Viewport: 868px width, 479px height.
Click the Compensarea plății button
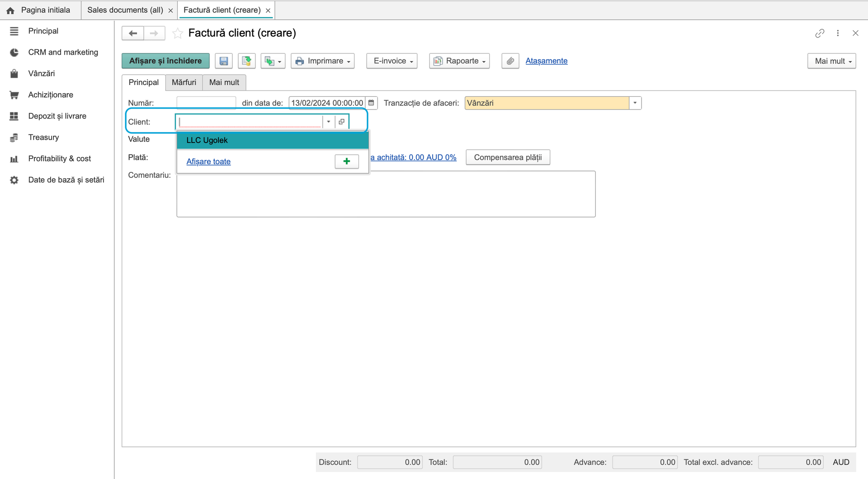508,157
